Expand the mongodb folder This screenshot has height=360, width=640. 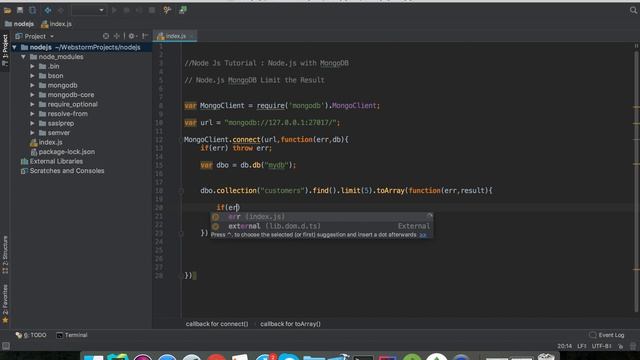32,85
